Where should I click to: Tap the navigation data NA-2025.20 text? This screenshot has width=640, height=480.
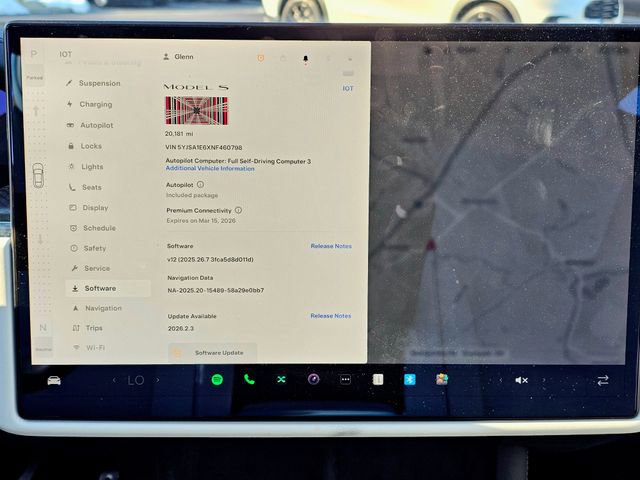pos(216,291)
